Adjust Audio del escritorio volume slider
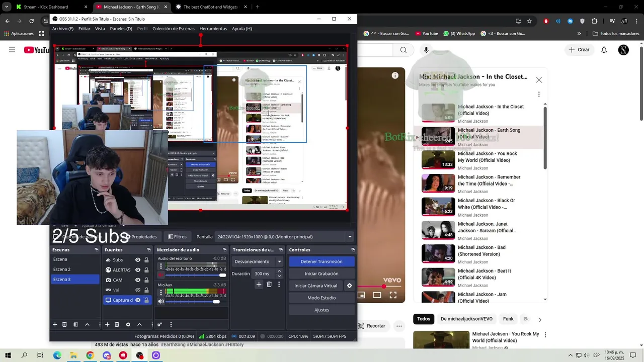 (x=196, y=275)
